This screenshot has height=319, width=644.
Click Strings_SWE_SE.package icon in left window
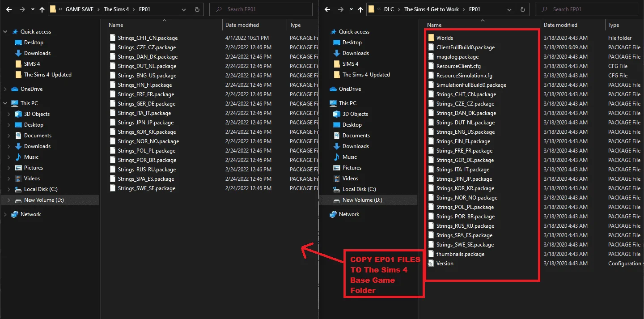pos(113,188)
